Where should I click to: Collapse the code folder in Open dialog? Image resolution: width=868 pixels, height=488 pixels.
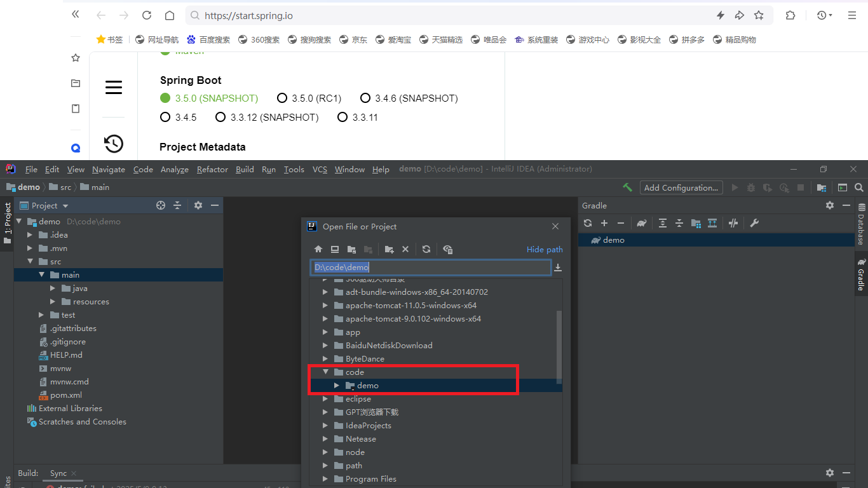pos(325,372)
